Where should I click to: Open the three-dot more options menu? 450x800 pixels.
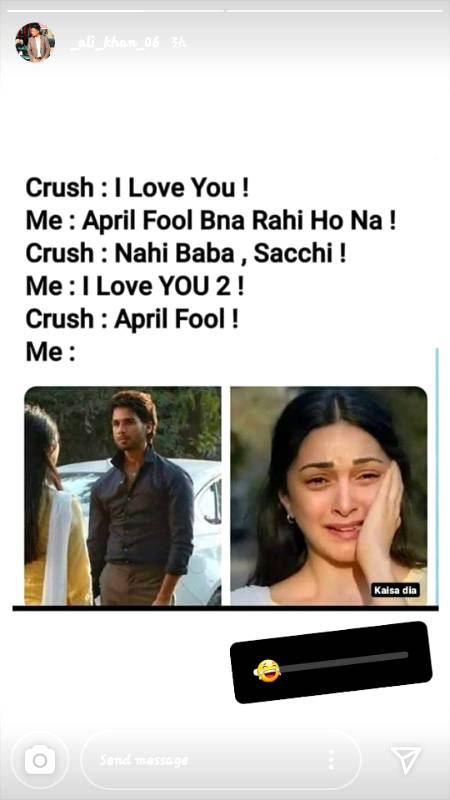(x=331, y=760)
